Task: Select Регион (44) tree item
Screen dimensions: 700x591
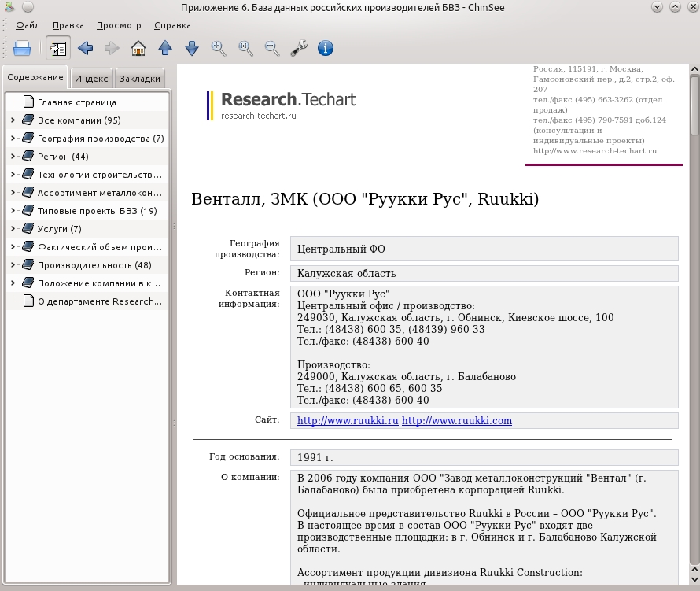Action: pos(63,157)
